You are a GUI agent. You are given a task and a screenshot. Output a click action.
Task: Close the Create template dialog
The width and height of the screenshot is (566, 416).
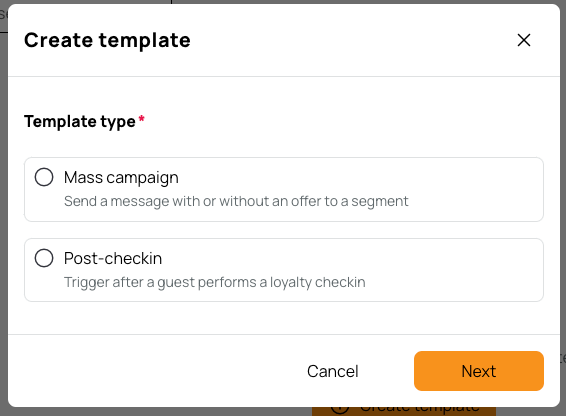(x=524, y=40)
